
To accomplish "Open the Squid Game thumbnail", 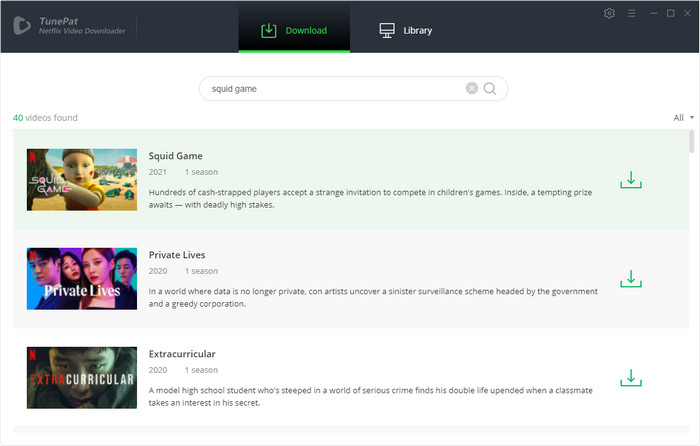I will tap(82, 179).
